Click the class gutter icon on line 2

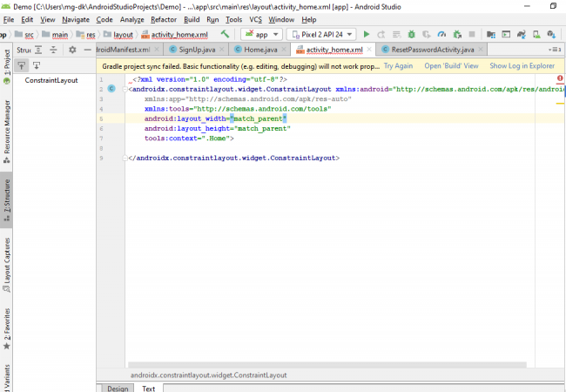tap(111, 89)
